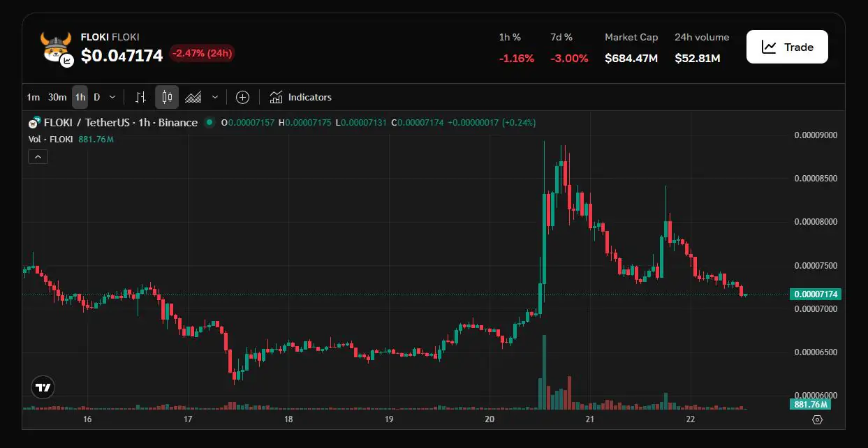Click the FLOKI coin avatar icon
Viewport: 868px width, 448px height.
tap(55, 47)
